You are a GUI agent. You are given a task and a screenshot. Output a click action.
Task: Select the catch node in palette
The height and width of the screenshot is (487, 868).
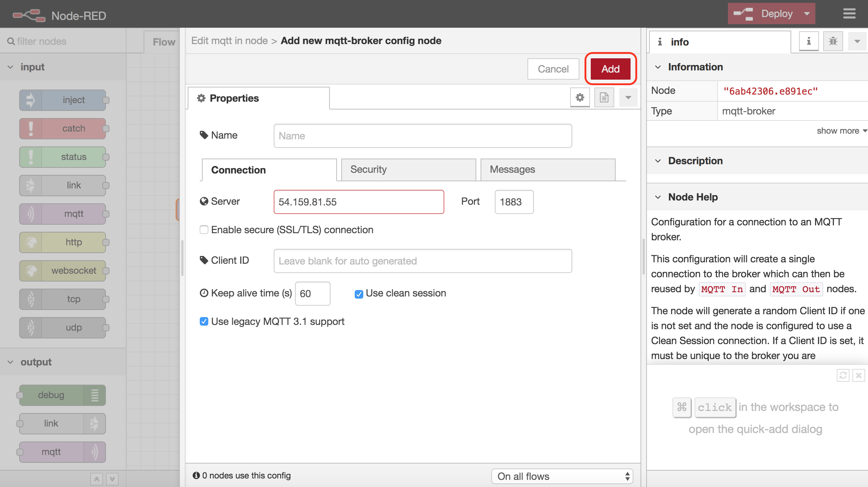[x=63, y=128]
